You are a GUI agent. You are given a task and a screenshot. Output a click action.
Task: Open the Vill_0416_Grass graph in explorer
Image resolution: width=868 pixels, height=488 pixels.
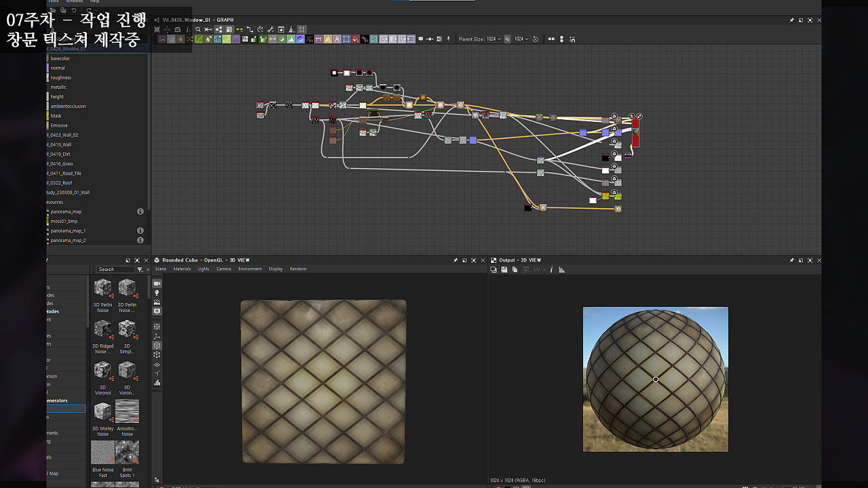(60, 163)
